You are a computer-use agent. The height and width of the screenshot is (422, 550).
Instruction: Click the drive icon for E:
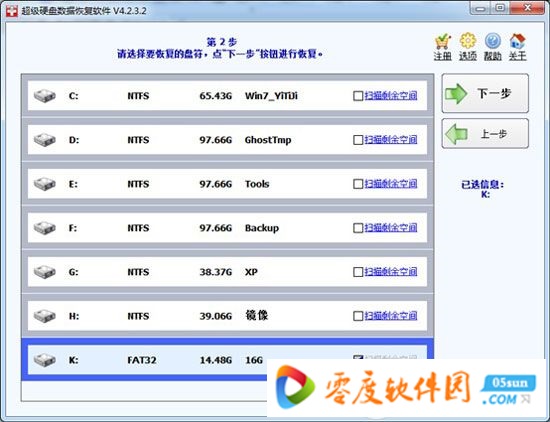(45, 184)
